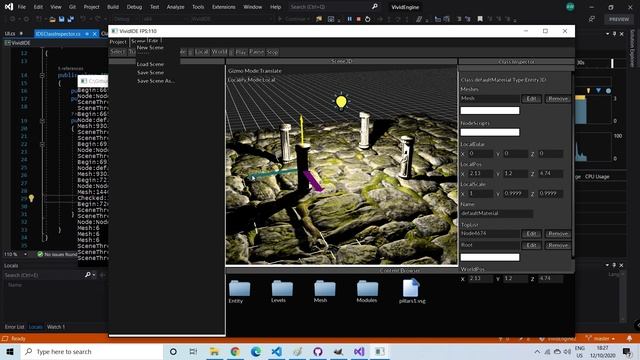
Task: Click the notification bell in VS status bar
Action: pos(629,338)
